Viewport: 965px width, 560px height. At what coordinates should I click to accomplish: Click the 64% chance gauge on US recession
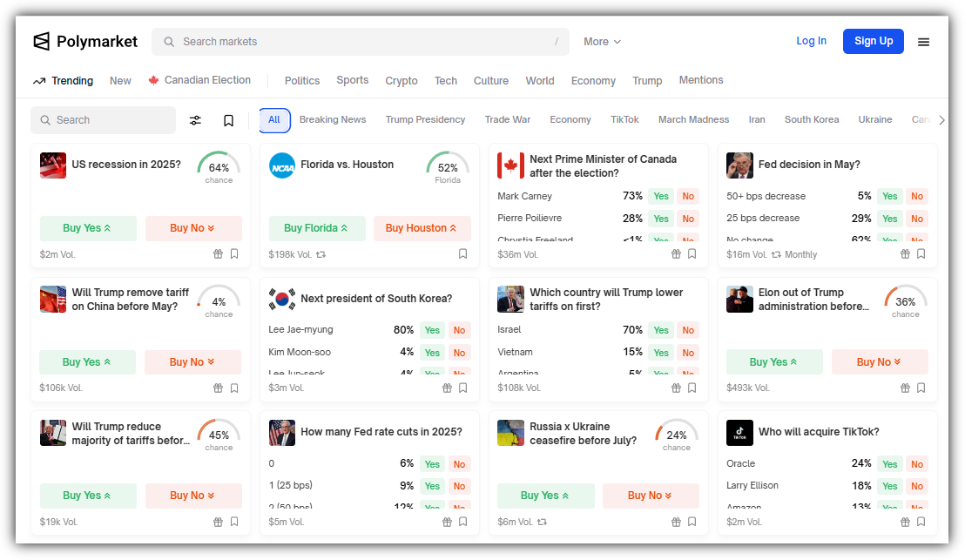click(219, 167)
